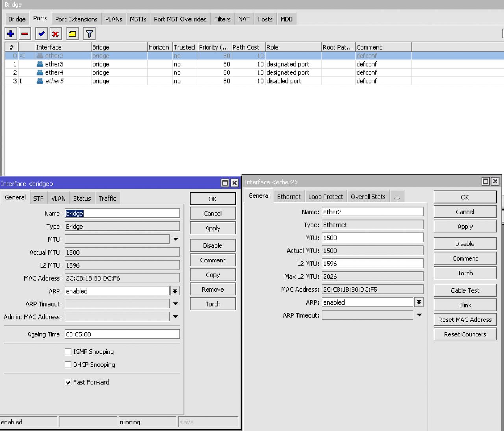
Task: Click the ether2 interface icon in port list
Action: click(x=40, y=56)
